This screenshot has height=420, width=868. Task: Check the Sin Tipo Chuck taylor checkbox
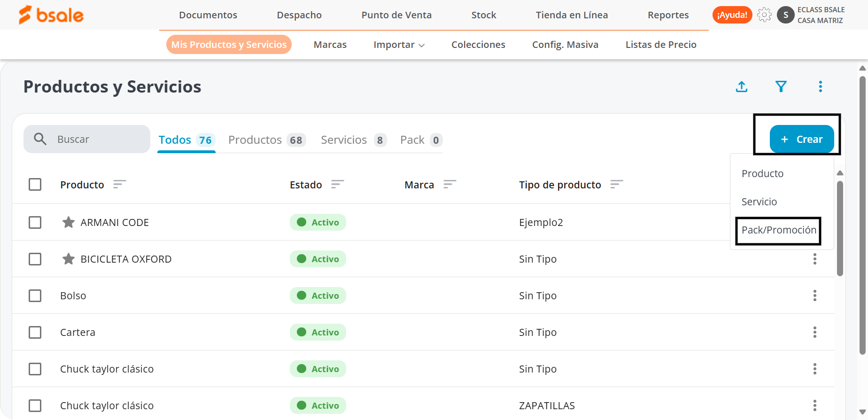pyautogui.click(x=35, y=369)
